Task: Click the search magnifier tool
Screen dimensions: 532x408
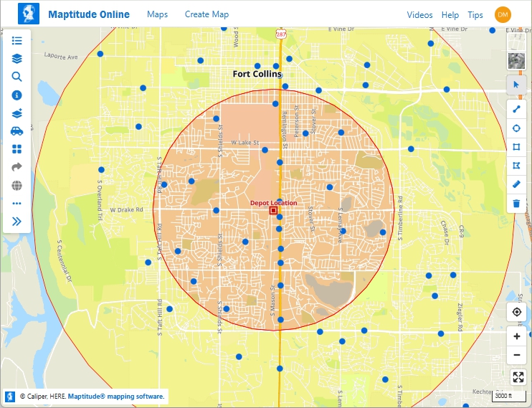Action: pos(16,77)
